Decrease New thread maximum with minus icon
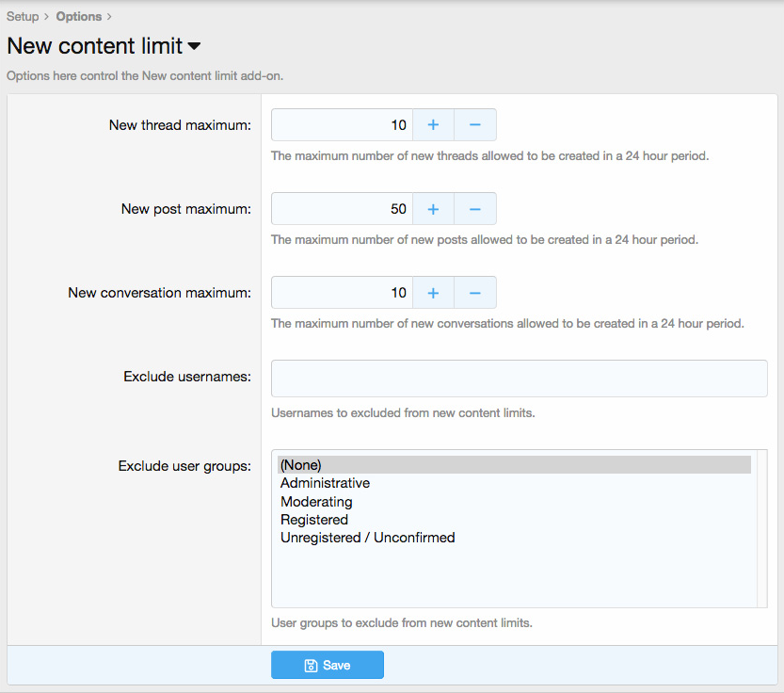Screen dimensions: 784x693 [475, 125]
